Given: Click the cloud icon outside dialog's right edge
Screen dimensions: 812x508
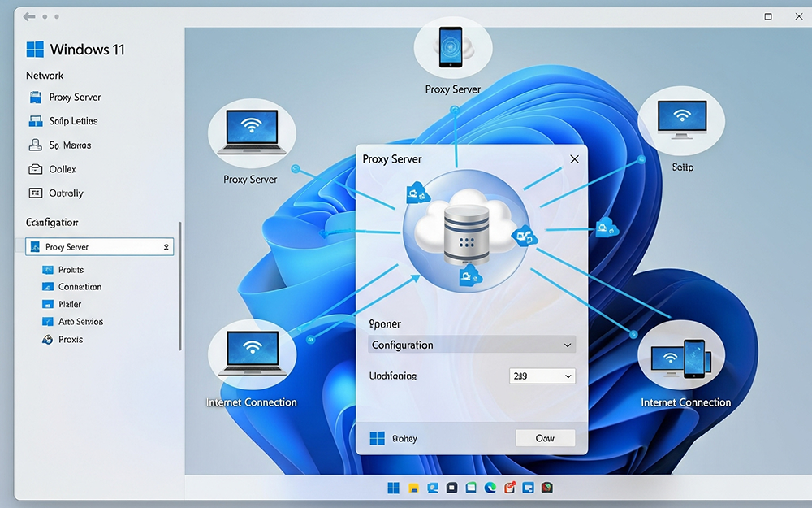Looking at the screenshot, I should point(607,228).
